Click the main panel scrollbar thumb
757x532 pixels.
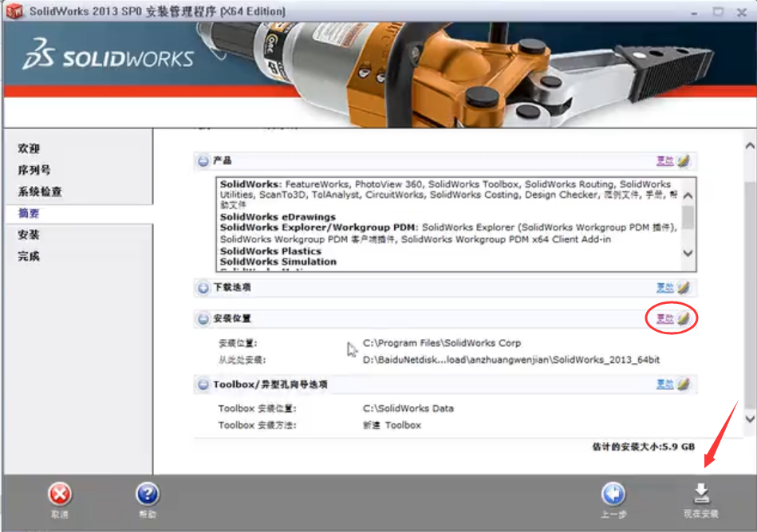pyautogui.click(x=750, y=295)
